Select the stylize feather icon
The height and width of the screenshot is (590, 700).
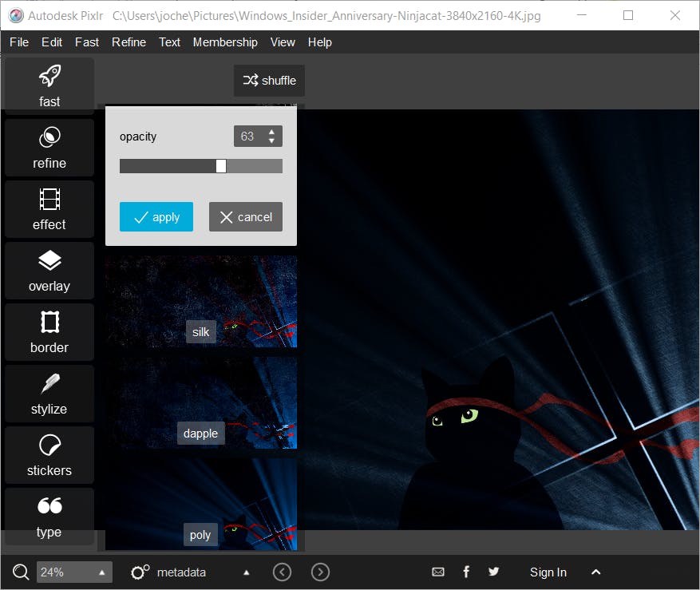[49, 384]
